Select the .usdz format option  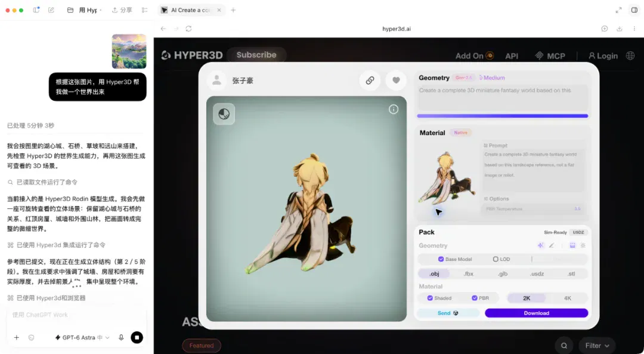[537, 273]
